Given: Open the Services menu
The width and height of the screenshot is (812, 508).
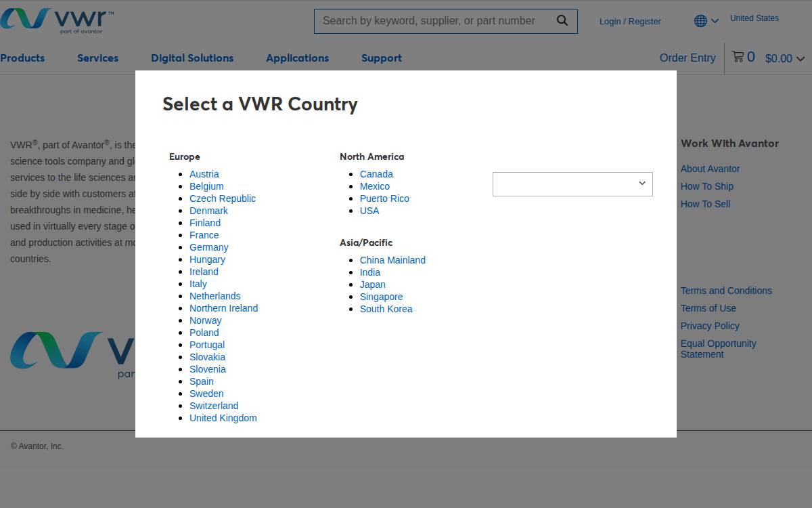Looking at the screenshot, I should [x=97, y=58].
